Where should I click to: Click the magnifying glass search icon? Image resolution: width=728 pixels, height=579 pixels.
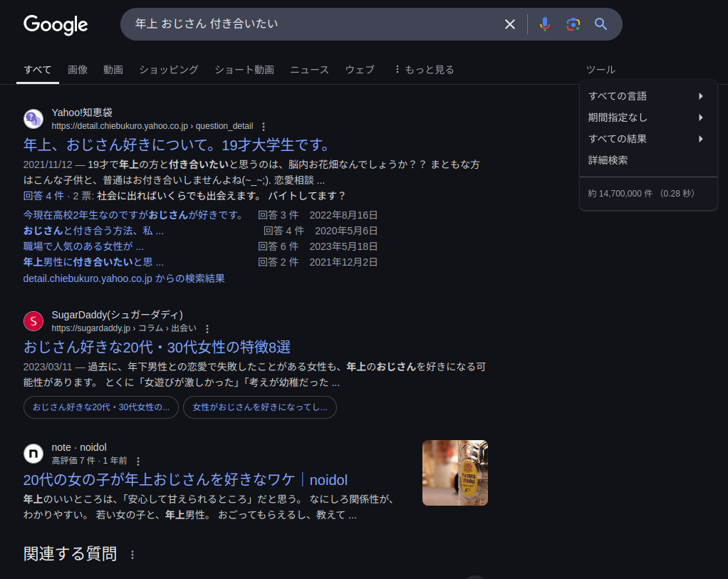click(601, 24)
